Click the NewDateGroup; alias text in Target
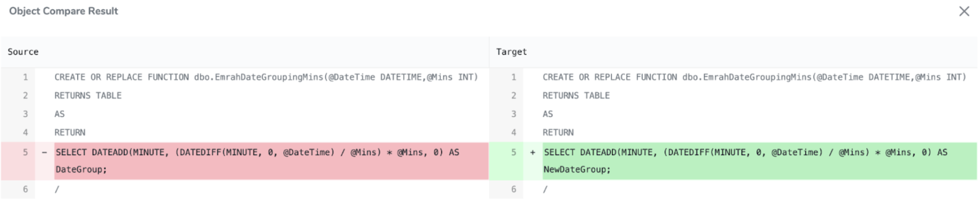This screenshot has height=207, width=980. [x=577, y=169]
